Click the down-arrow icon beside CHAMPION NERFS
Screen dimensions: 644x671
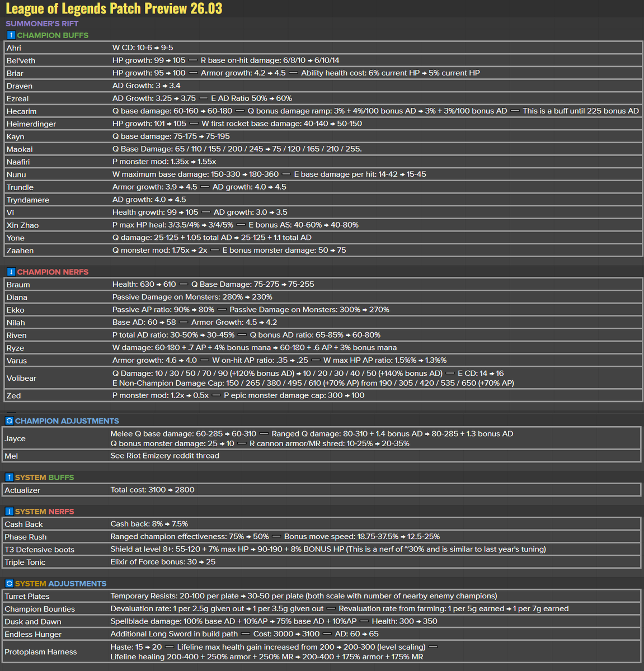pyautogui.click(x=11, y=272)
